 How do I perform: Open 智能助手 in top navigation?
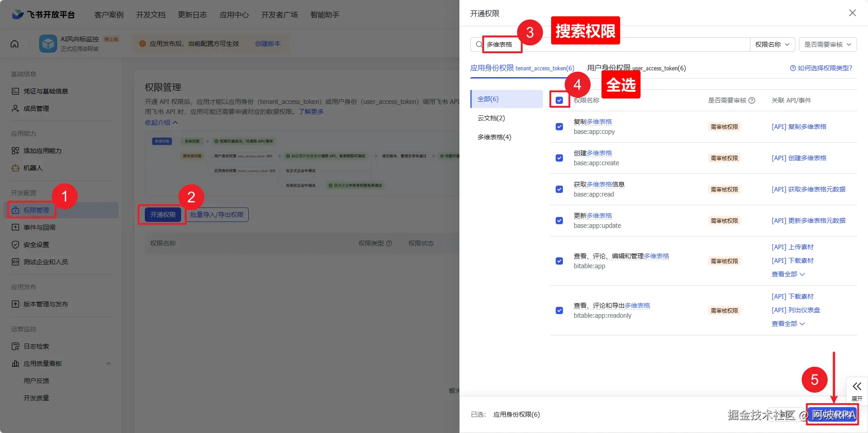[325, 15]
